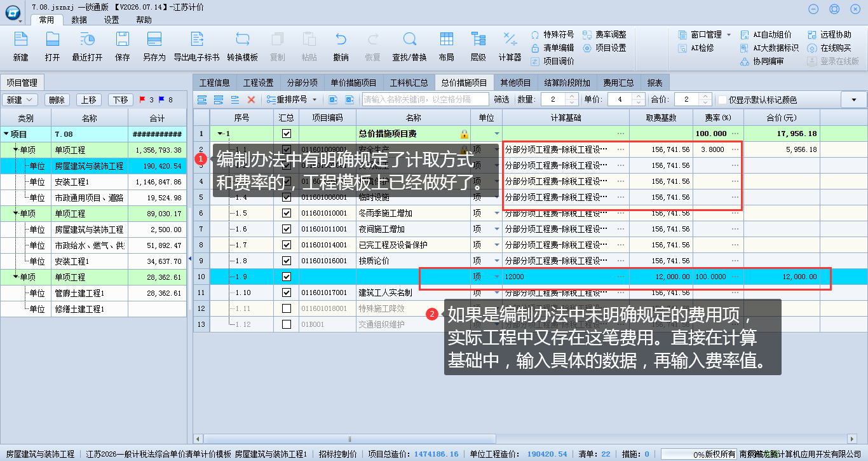The image size is (868, 461).
Task: Click the 新建 new file icon
Action: 21,39
